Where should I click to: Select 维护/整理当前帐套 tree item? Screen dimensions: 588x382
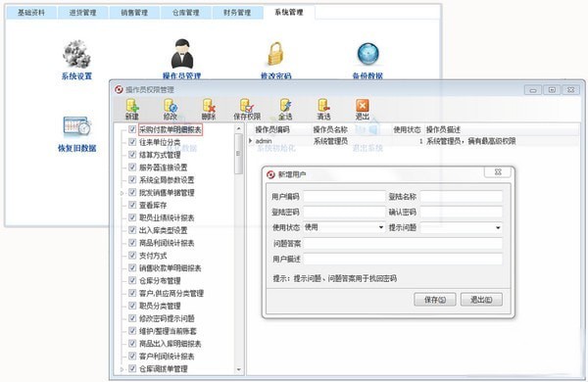tap(168, 331)
